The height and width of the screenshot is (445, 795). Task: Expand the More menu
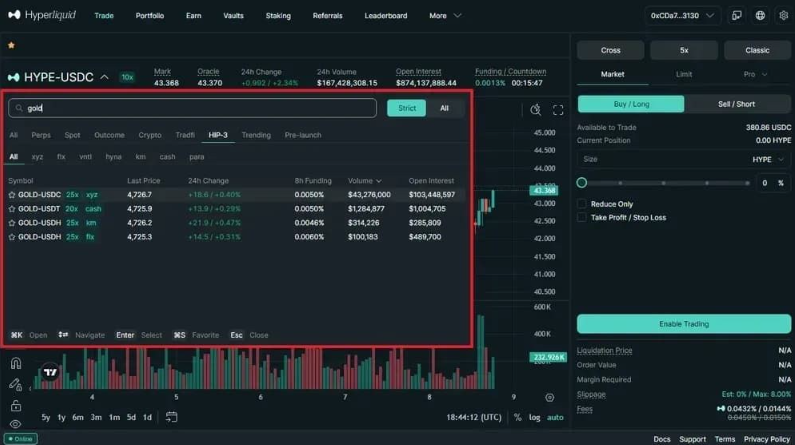(445, 16)
